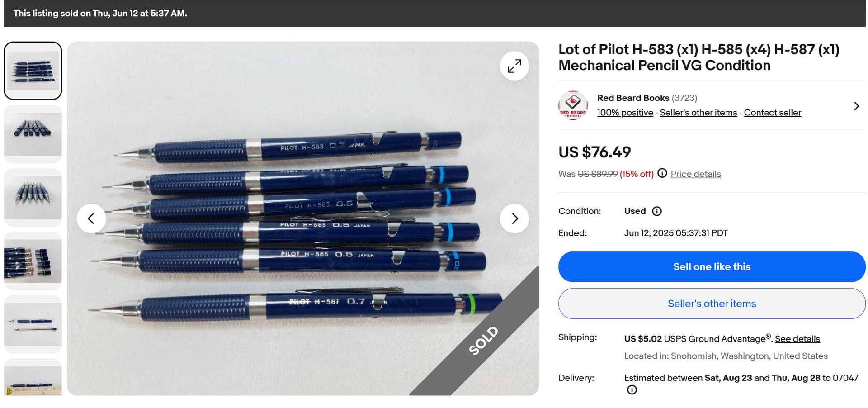The height and width of the screenshot is (408, 868).
Task: Click the delivery estimate info icon
Action: point(632,390)
